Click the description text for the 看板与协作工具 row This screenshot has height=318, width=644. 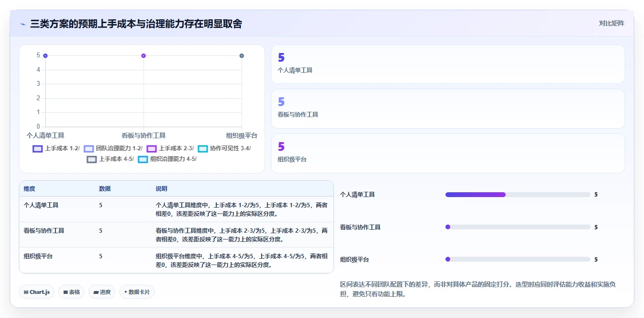(x=241, y=235)
